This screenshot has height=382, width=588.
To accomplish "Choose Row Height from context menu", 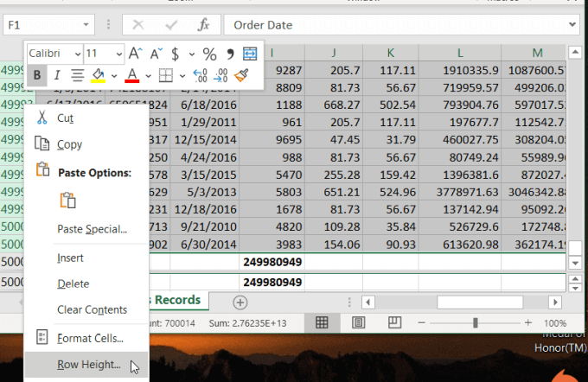I will coord(88,365).
